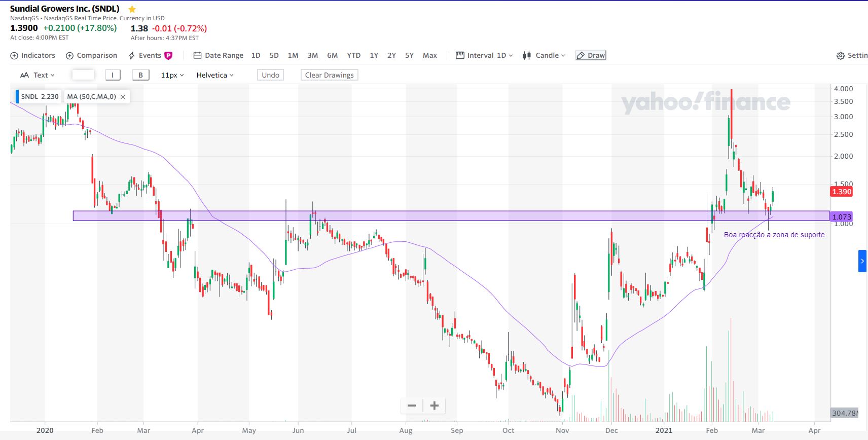Expand the Interval 1D dropdown
Screen dimensions: 868x440
click(x=485, y=55)
